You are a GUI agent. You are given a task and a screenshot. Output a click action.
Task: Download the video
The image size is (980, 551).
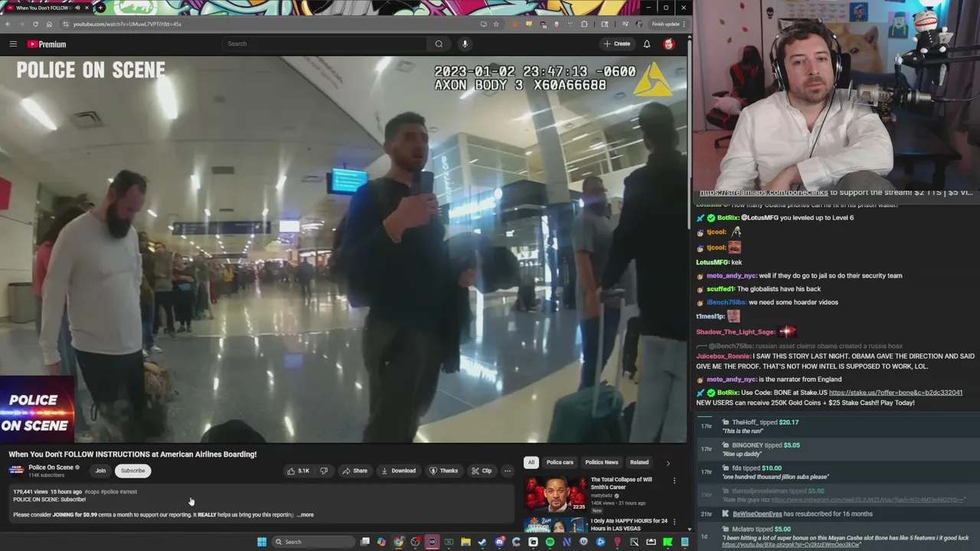pos(398,471)
